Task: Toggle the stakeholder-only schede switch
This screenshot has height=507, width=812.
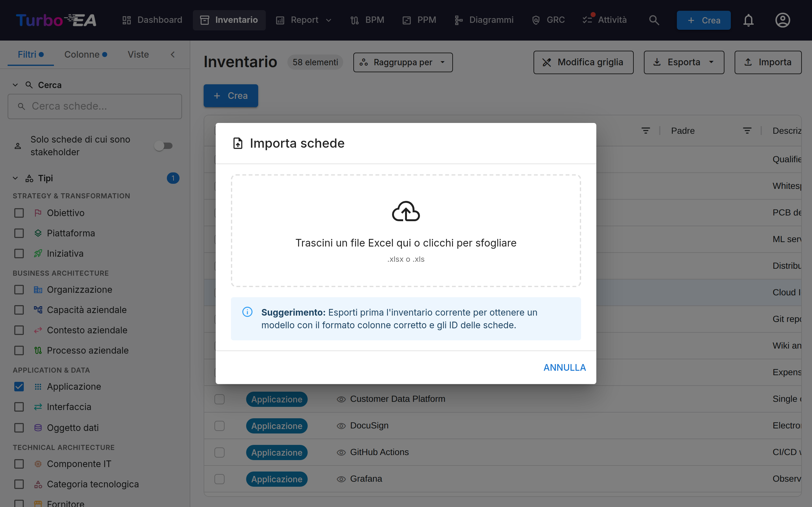Action: (x=163, y=145)
